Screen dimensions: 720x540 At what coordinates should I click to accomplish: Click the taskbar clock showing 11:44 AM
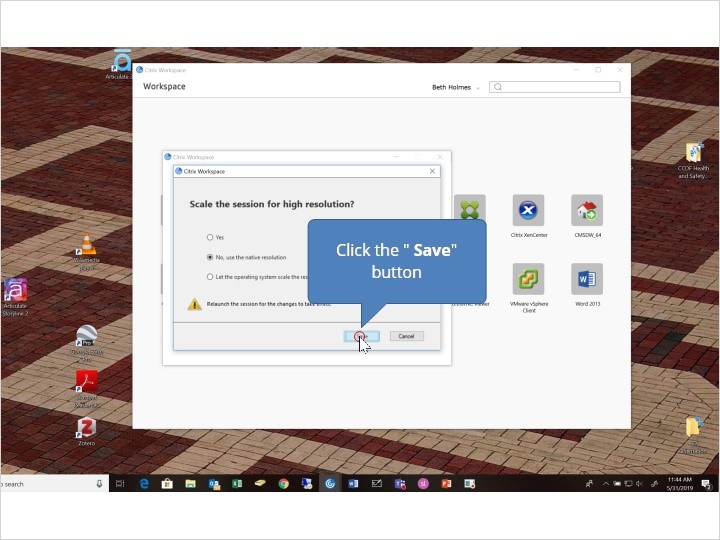click(680, 484)
